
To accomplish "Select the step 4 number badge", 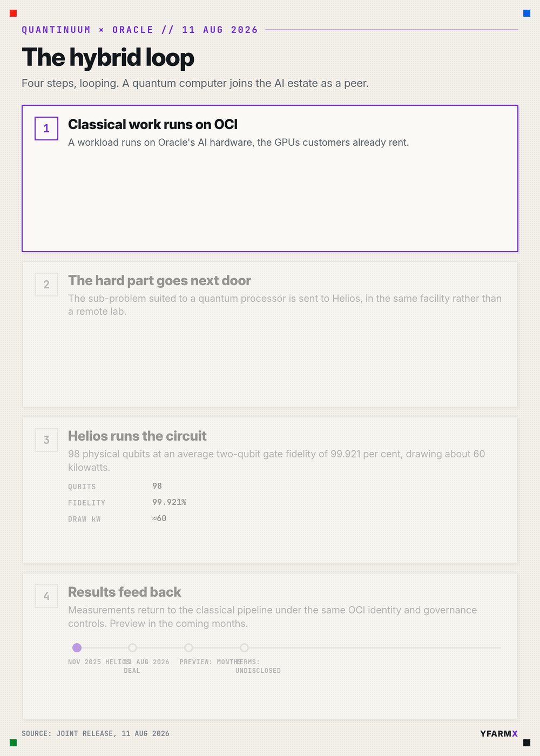I will [x=46, y=596].
